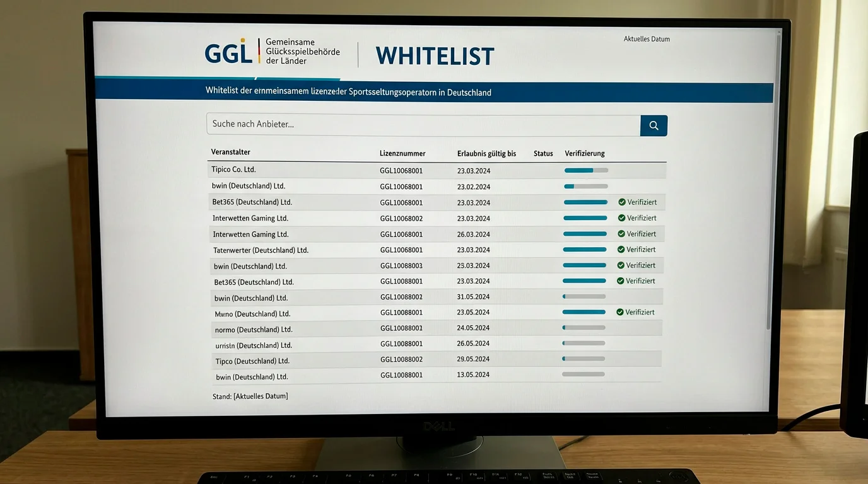Click the Tipico Co. Ltd. progress bar
The height and width of the screenshot is (484, 868).
[586, 170]
